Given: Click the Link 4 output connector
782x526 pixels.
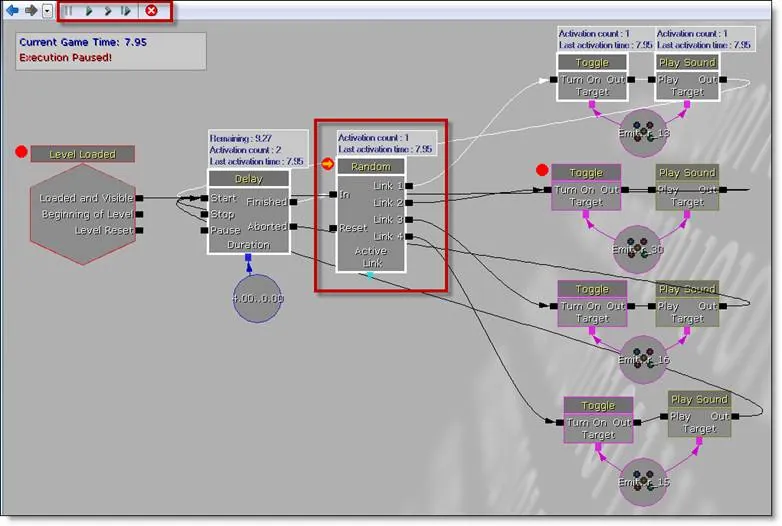Looking at the screenshot, I should coord(409,236).
